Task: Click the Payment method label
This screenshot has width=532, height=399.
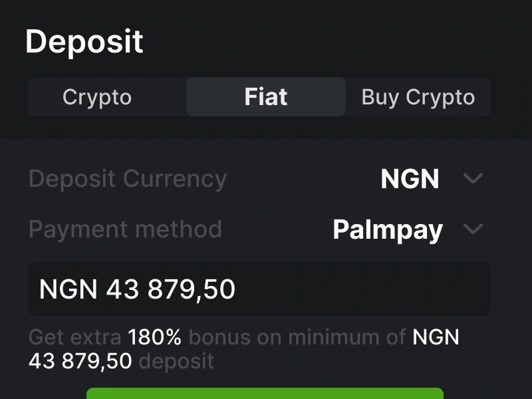Action: tap(125, 229)
